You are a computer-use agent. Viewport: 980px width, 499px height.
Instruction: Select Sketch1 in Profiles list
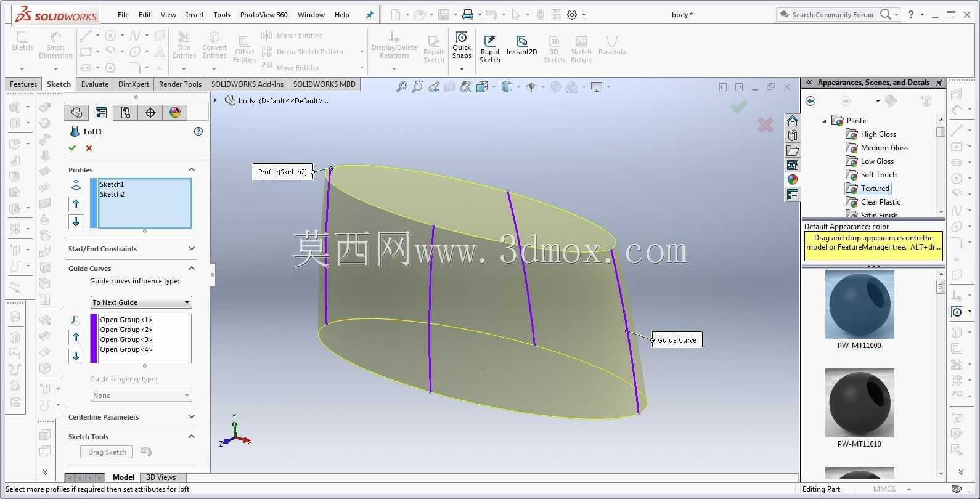(112, 184)
